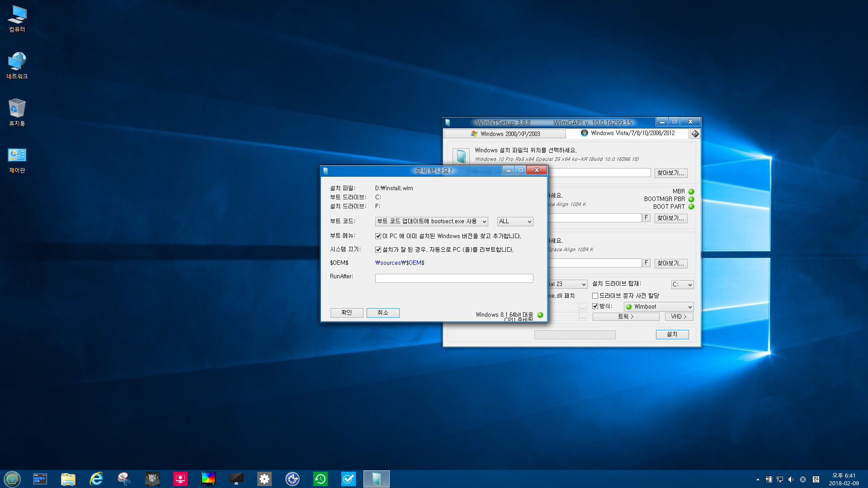
Task: Click 취소 to cancel the dialog
Action: [383, 313]
